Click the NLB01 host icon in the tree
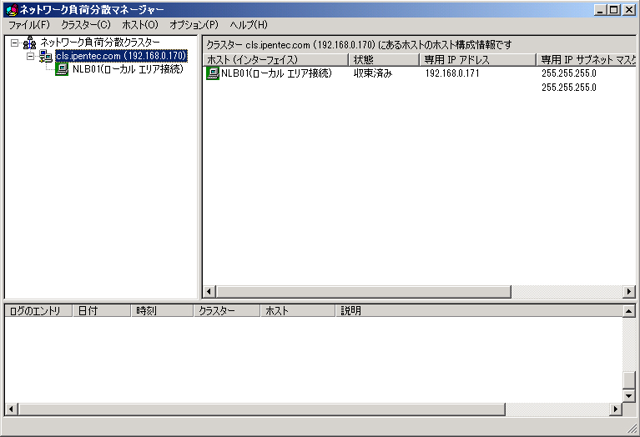 tap(62, 69)
